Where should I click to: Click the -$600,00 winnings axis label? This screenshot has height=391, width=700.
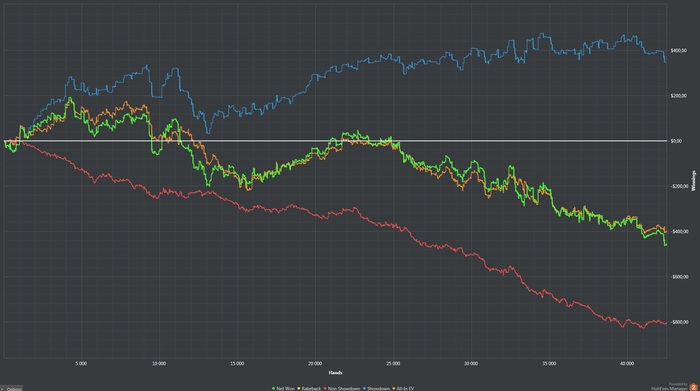679,277
